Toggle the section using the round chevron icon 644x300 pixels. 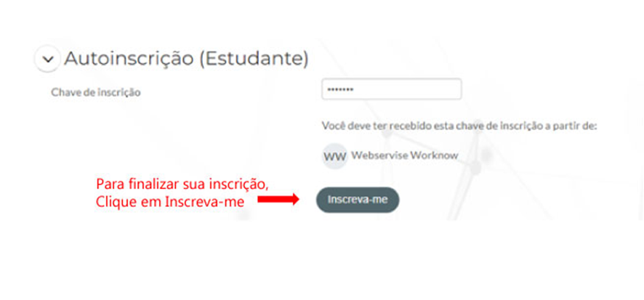click(x=48, y=59)
